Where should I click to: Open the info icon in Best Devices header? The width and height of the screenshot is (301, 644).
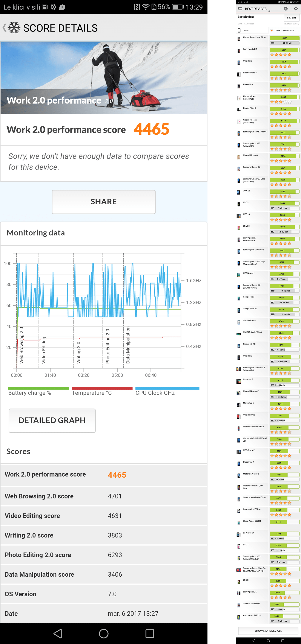tap(286, 9)
